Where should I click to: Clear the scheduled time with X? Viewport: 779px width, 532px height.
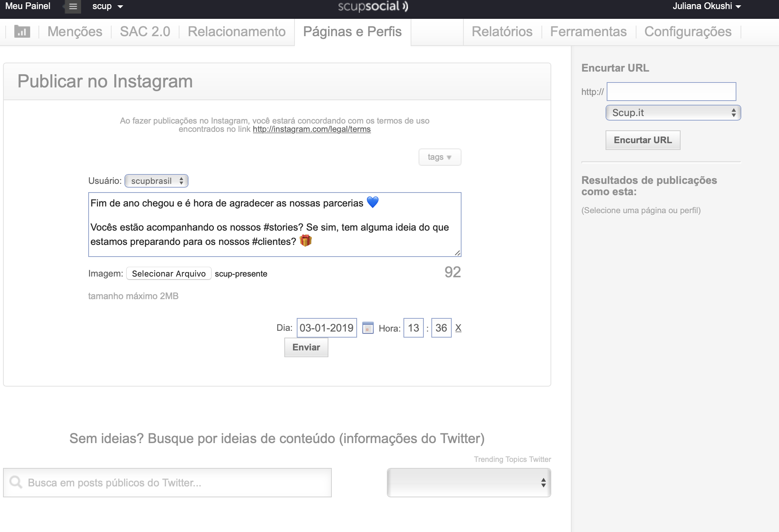(458, 328)
